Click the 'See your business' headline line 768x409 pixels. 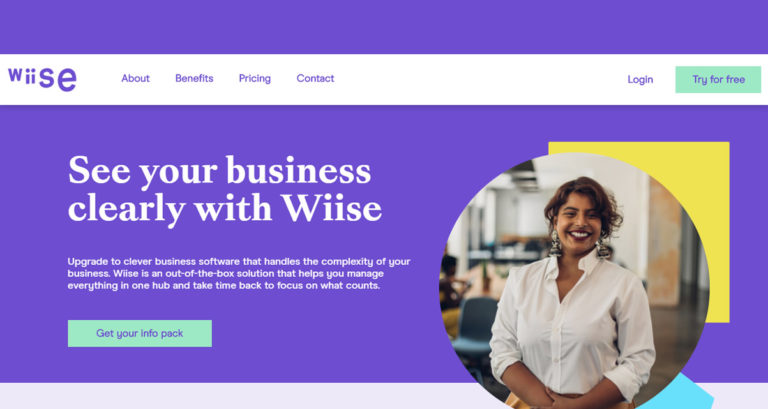click(x=219, y=171)
